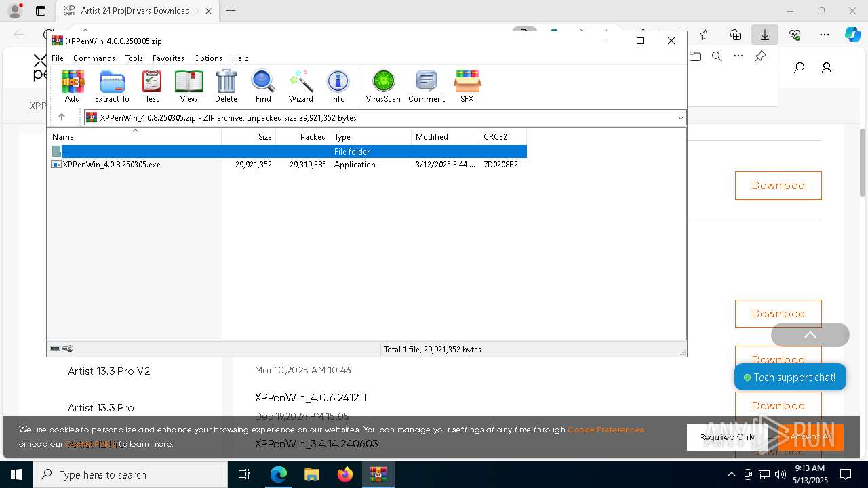Click the taskbar search box
Viewport: 868px width, 488px height.
(130, 474)
